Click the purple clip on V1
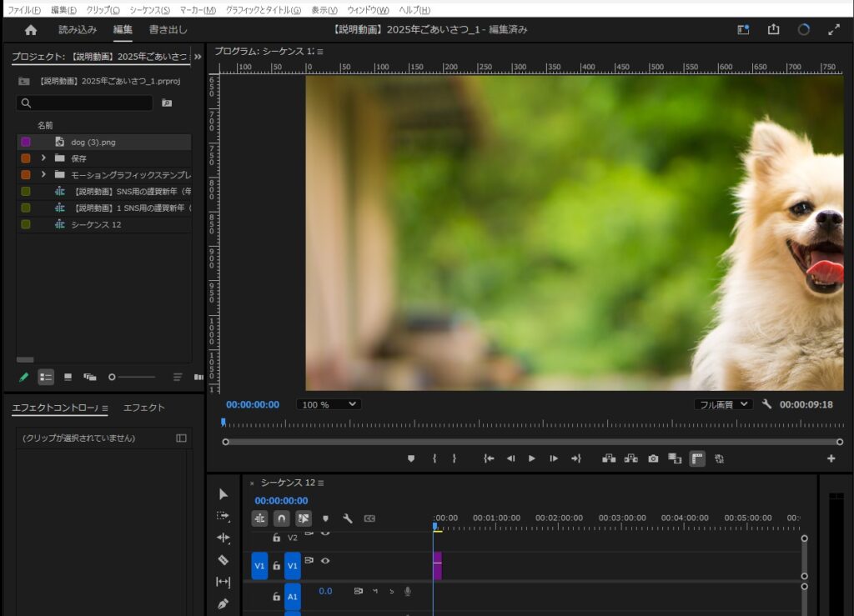 point(437,565)
